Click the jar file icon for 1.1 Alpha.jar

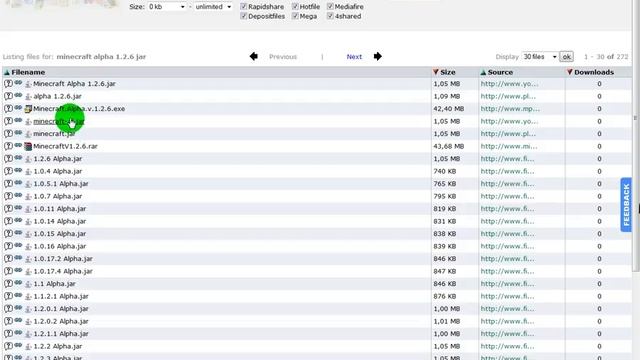click(x=28, y=284)
